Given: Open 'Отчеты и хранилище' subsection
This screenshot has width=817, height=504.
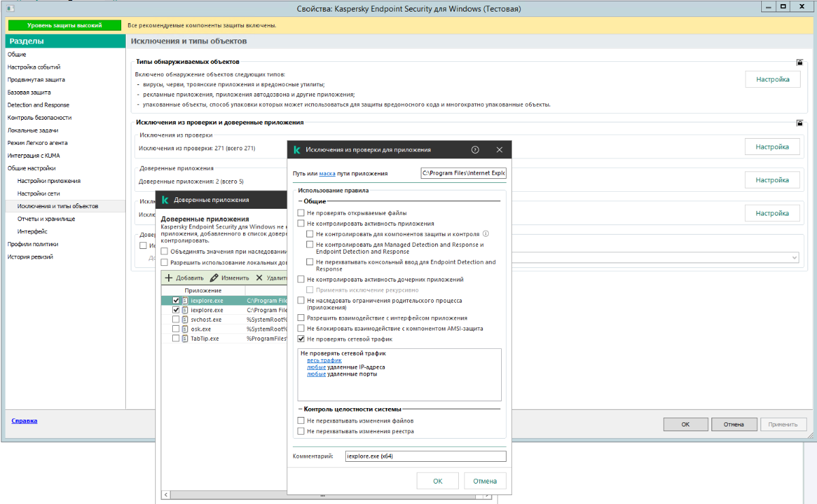Looking at the screenshot, I should [46, 219].
